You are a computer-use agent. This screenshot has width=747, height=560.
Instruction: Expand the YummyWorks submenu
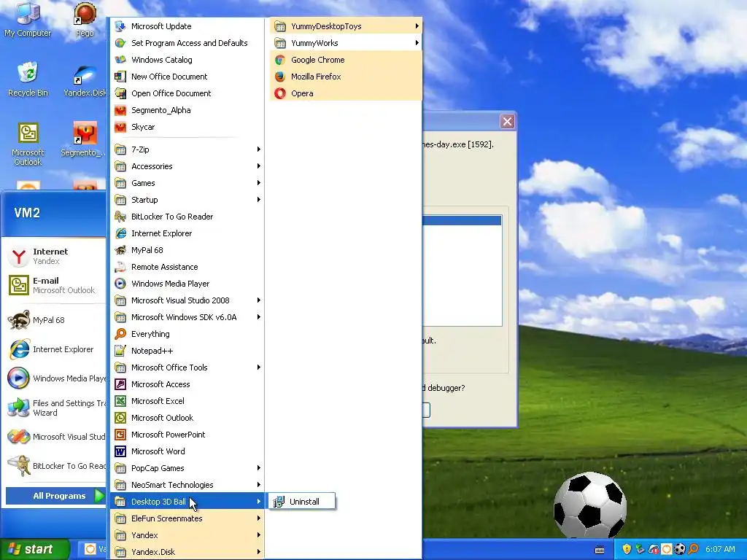coord(346,43)
